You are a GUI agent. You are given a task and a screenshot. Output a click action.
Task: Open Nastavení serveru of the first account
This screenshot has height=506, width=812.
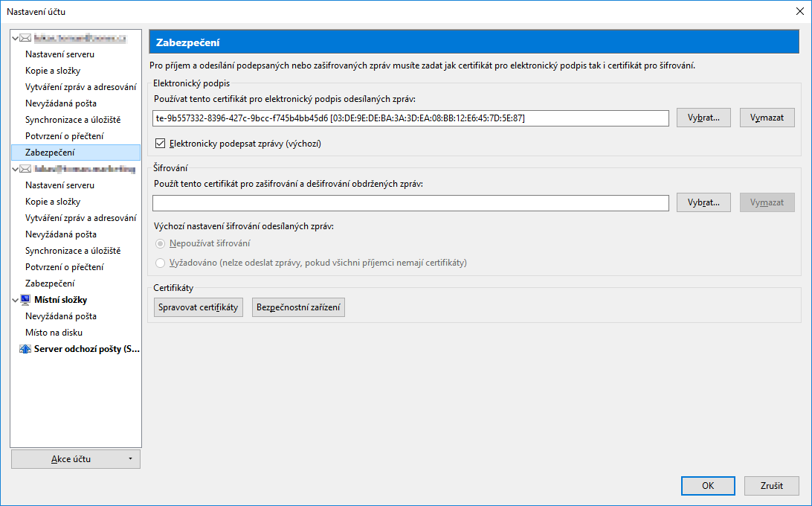[x=59, y=54]
